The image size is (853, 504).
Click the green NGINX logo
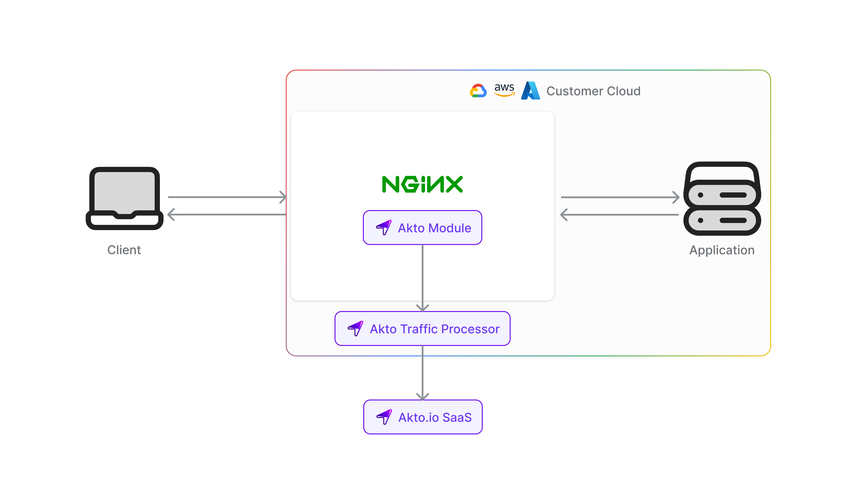point(422,184)
